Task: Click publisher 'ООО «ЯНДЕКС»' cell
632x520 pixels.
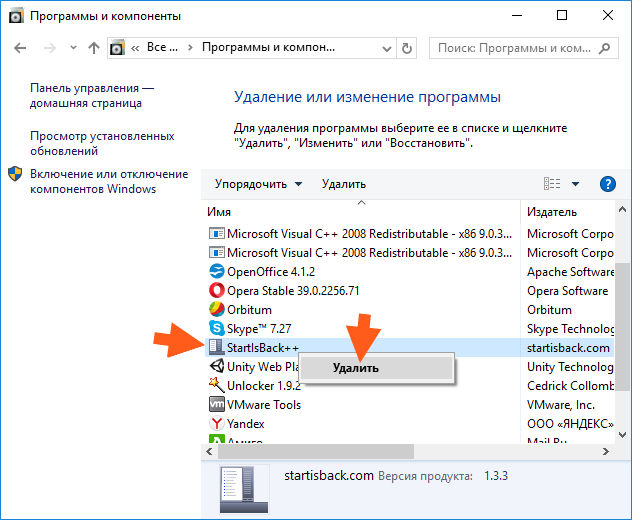Action: pos(570,424)
